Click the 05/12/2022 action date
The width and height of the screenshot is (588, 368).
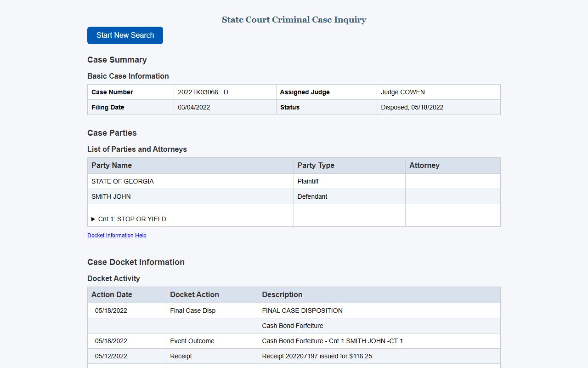point(111,356)
